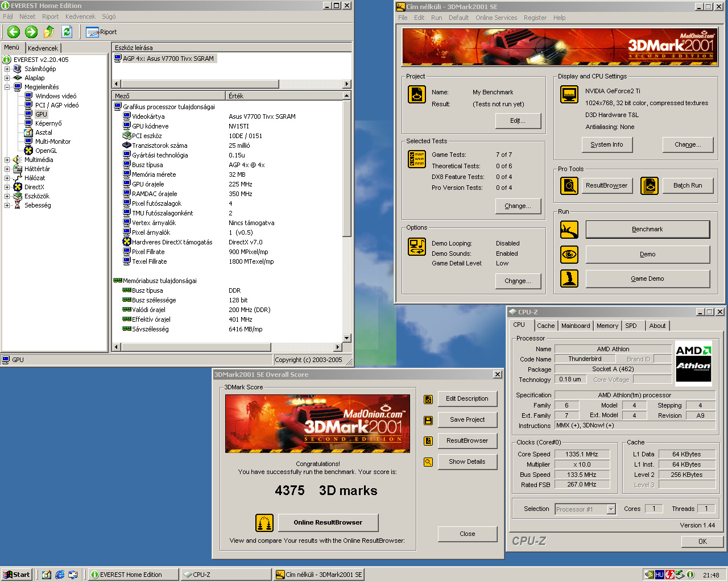This screenshot has height=582, width=728.
Task: Click the ResultBrowser magnifier icon in Pro Tools
Action: coord(569,185)
